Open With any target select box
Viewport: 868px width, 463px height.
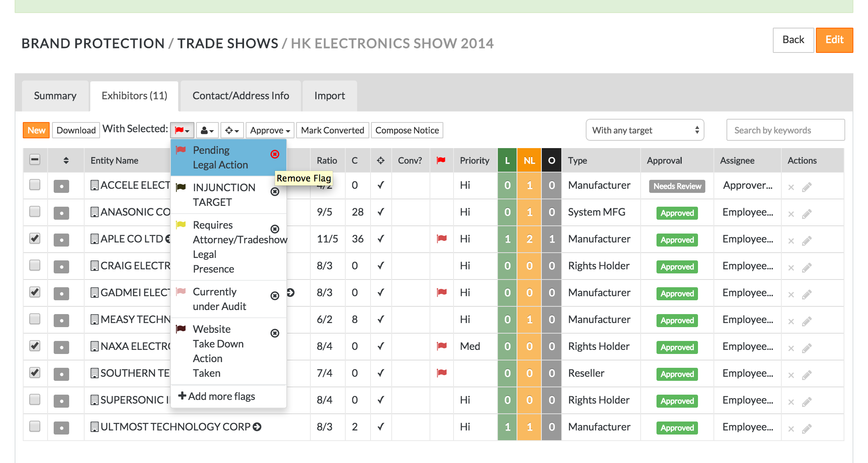[645, 130]
